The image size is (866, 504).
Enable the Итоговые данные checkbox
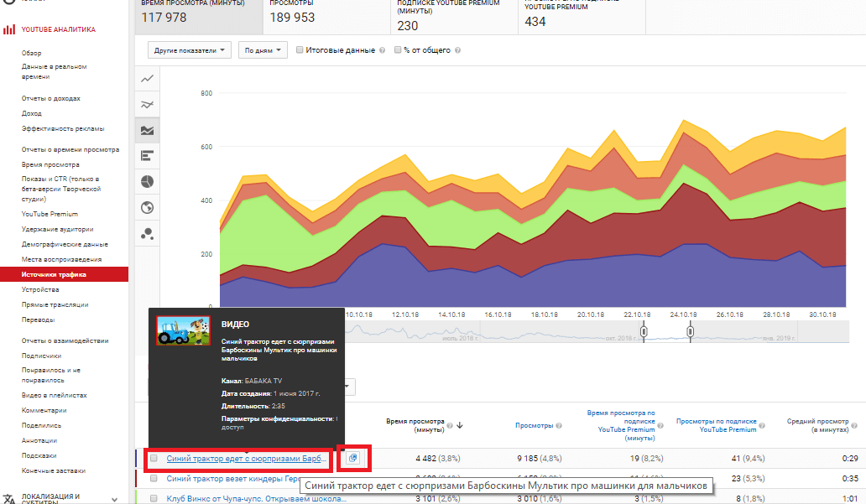point(299,49)
